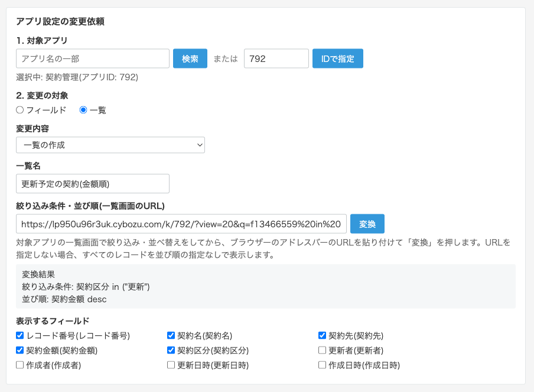Click the 1. 対象アプリ section heading
This screenshot has width=534, height=392.
[x=42, y=41]
